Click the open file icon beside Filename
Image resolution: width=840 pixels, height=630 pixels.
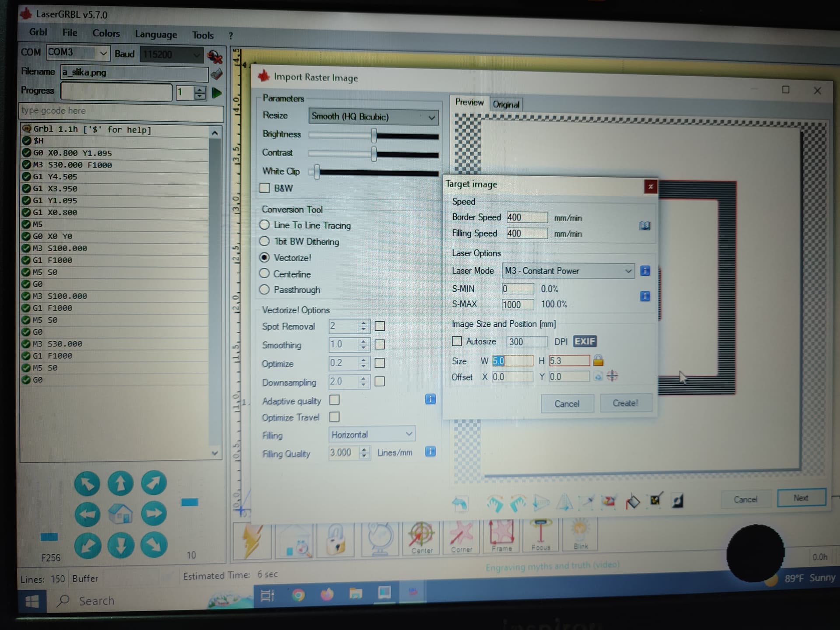coord(217,74)
